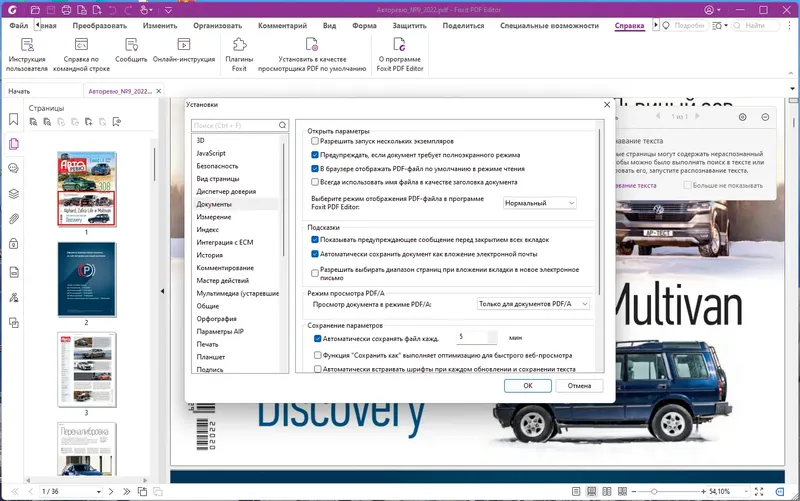Open the Нормальный display mode dropdown
Screen dimensions: 800x501
click(x=540, y=203)
